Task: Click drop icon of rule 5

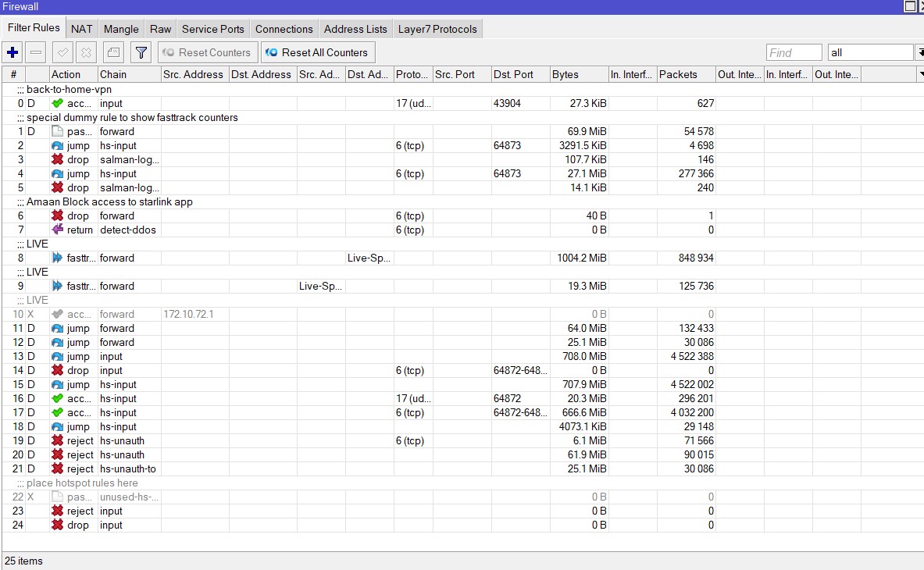Action: click(x=57, y=187)
